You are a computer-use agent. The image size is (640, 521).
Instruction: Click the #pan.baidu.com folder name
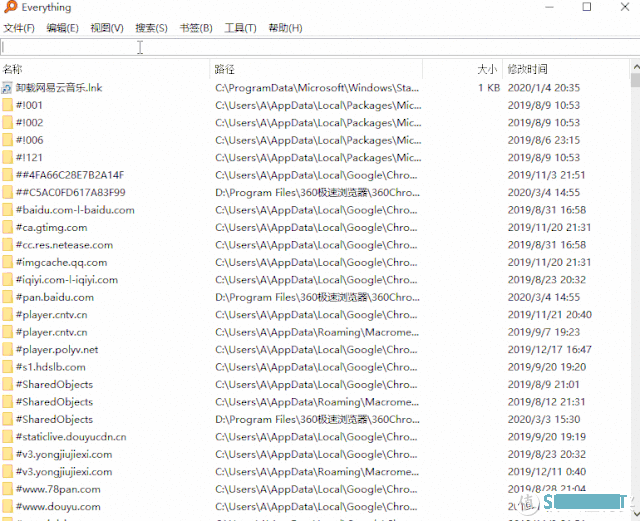55,297
